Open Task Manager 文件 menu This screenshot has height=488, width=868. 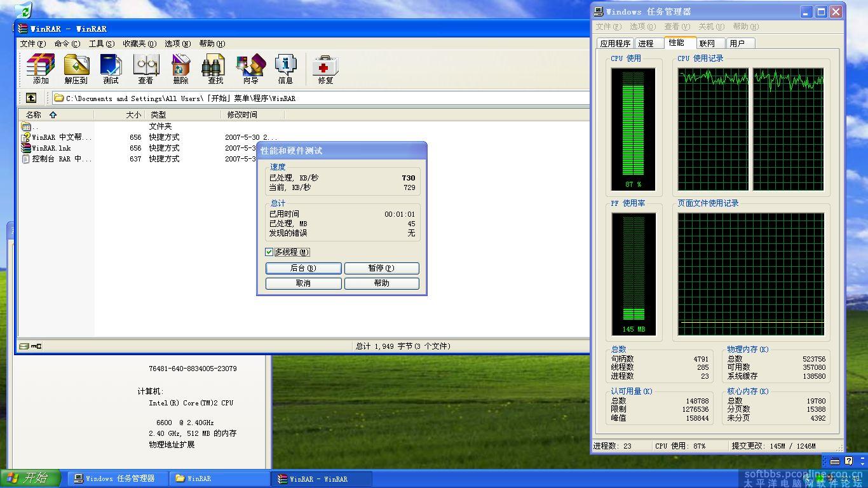(609, 27)
